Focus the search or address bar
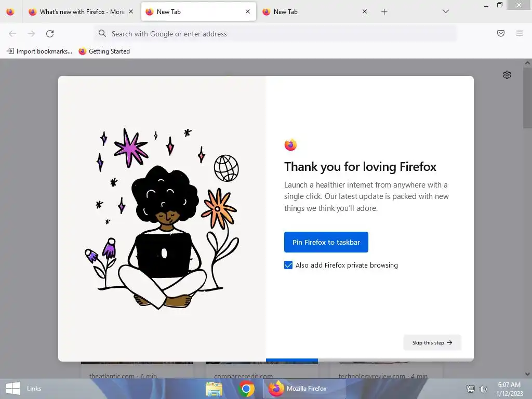532x399 pixels. coord(275,34)
